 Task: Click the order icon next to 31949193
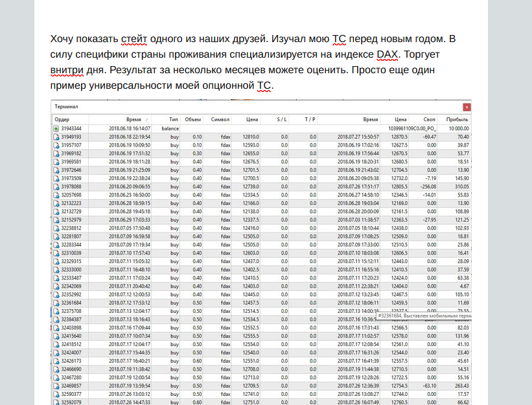click(56, 137)
